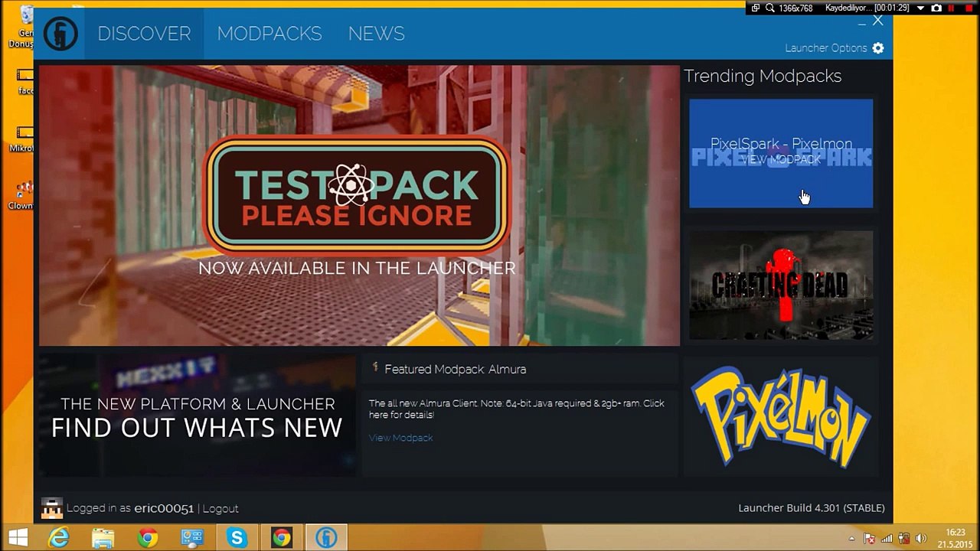Click the eric00051 username text
The width and height of the screenshot is (980, 551).
click(164, 508)
